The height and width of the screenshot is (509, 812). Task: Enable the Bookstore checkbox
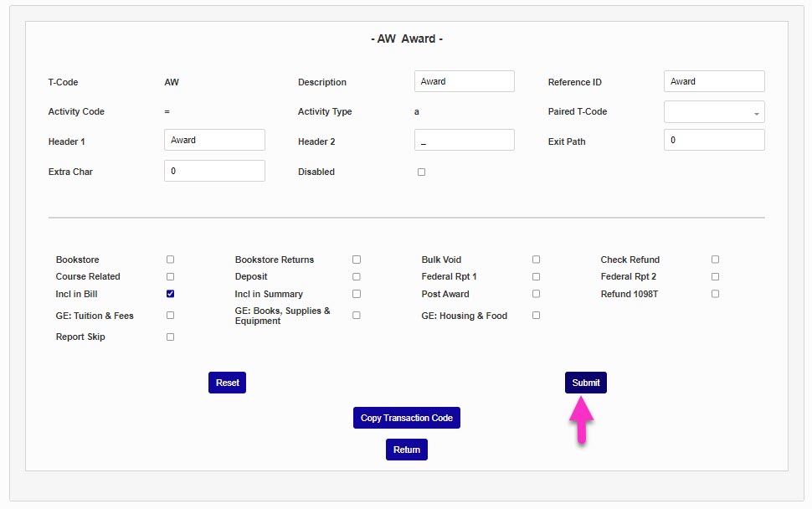[170, 260]
